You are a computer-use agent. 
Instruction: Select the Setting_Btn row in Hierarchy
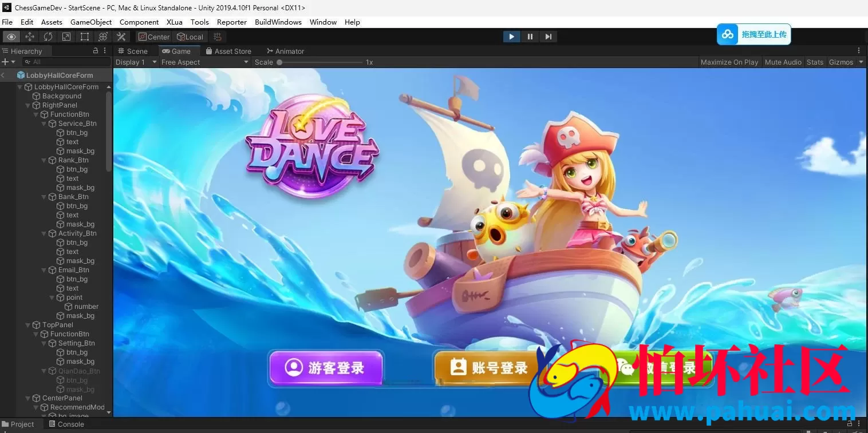57,343
